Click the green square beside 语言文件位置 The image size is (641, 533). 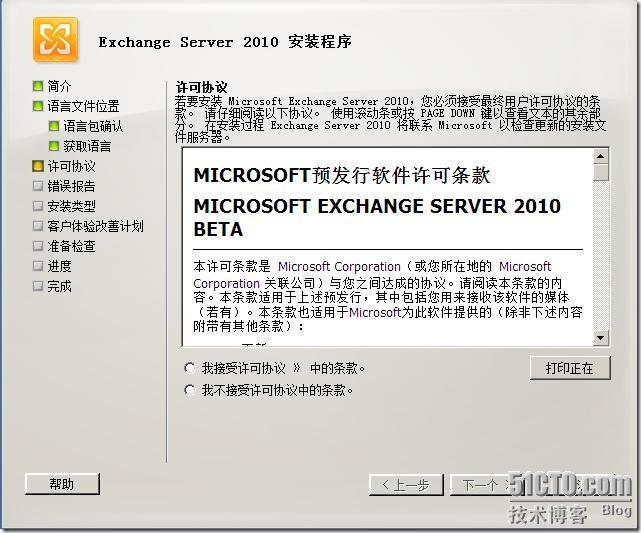(38, 106)
